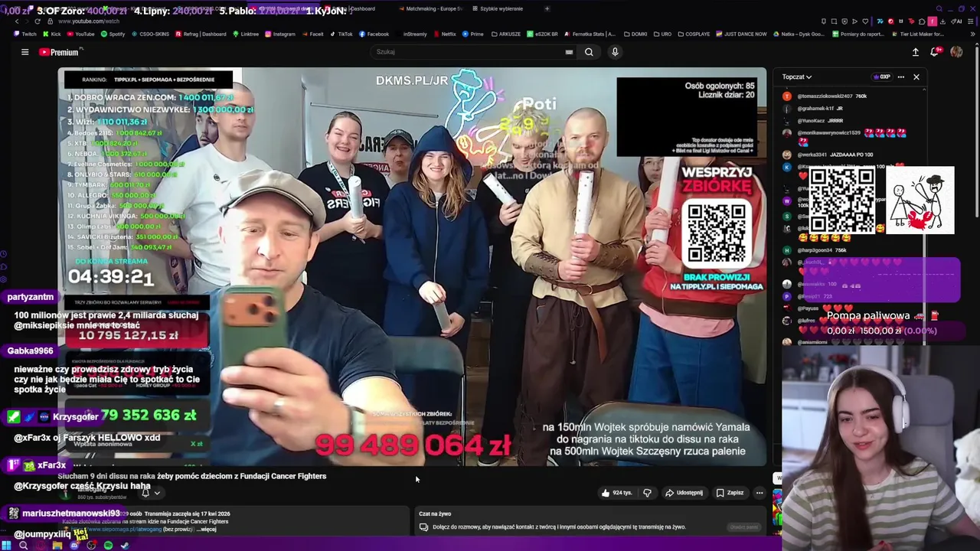Viewport: 980px width, 551px height.
Task: Open more actions three-dot menu under video
Action: point(759,493)
